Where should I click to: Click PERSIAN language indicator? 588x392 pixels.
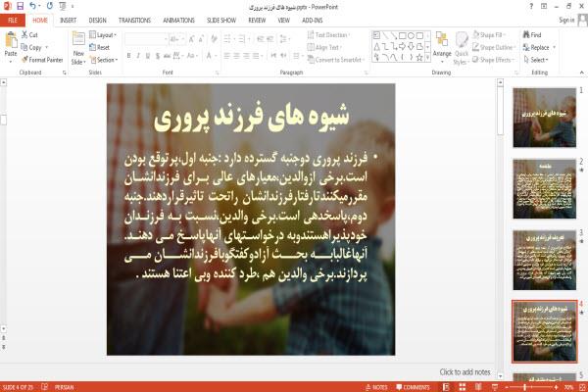pos(64,387)
